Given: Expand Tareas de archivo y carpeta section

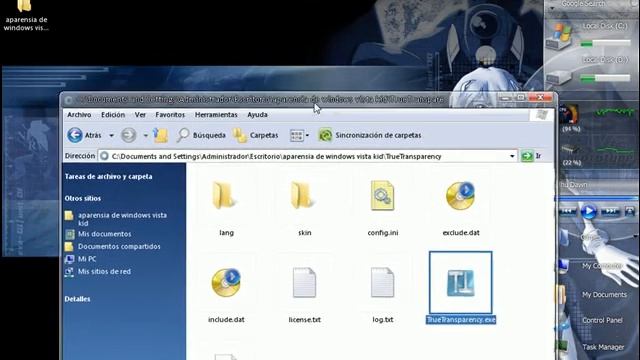Looking at the screenshot, I should tap(108, 176).
